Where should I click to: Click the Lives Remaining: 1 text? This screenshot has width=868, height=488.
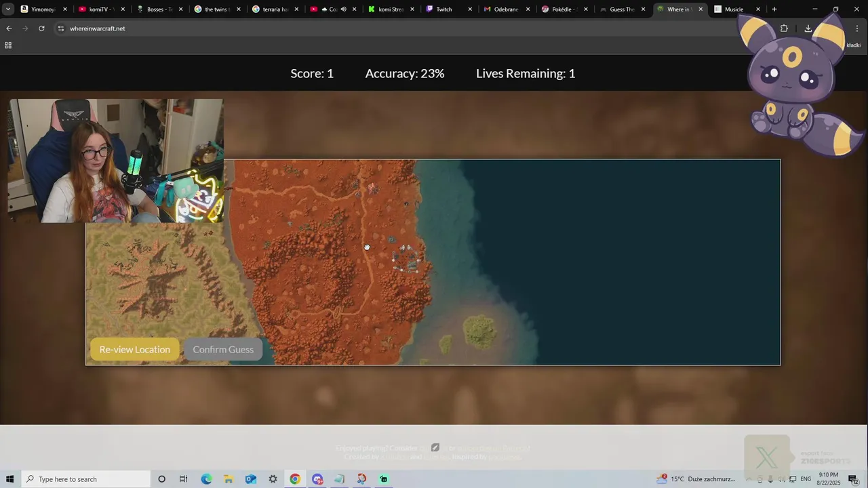526,73
